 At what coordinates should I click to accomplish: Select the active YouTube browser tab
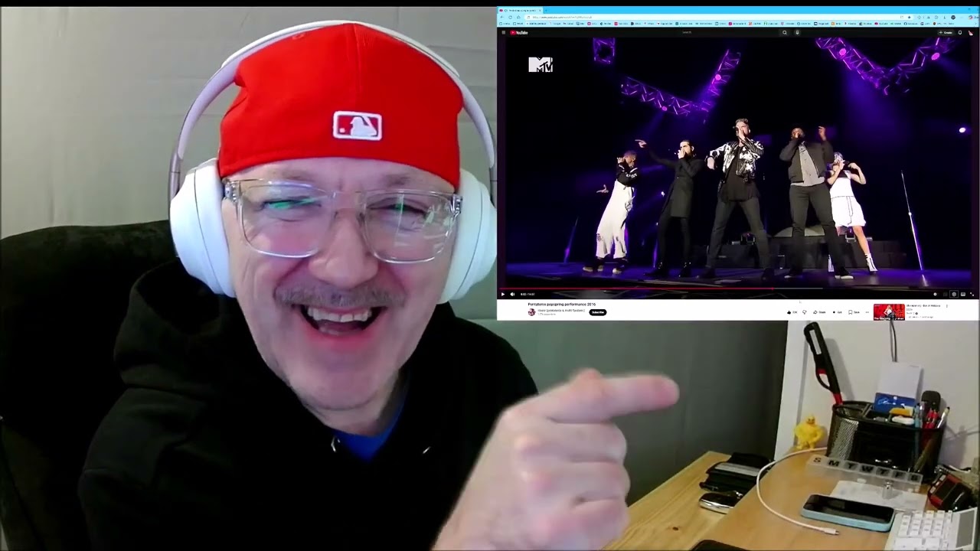click(x=521, y=10)
